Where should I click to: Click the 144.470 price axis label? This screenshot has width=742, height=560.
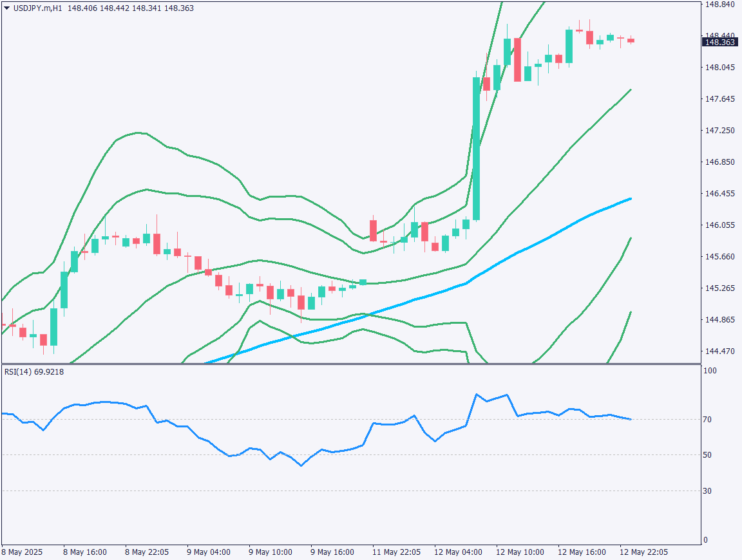pos(720,351)
